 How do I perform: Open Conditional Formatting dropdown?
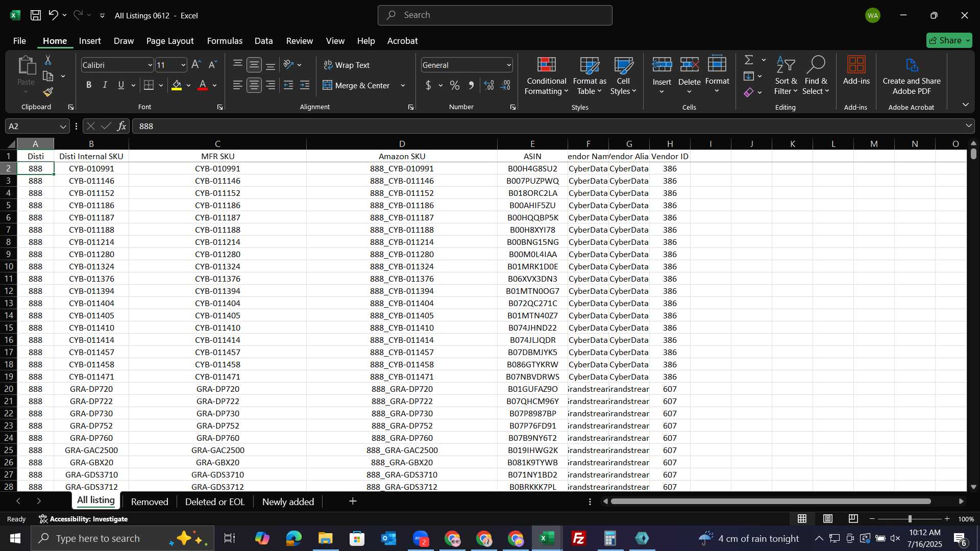coord(546,76)
